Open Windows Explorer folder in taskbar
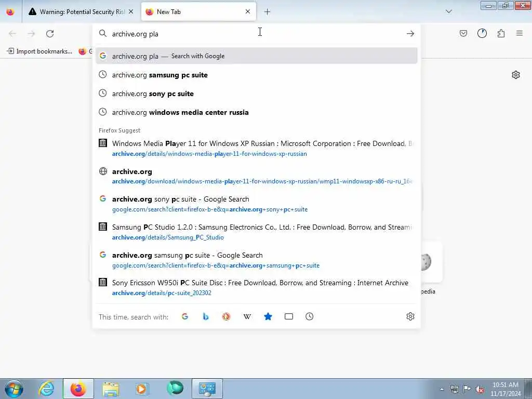532x399 pixels. (111, 389)
